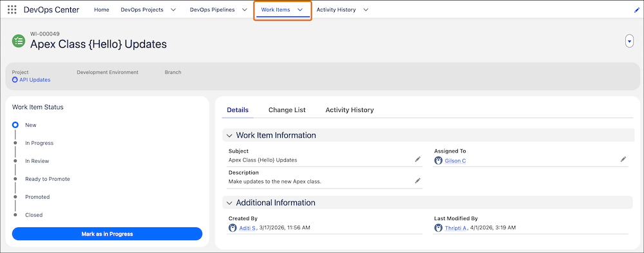Open the DevOps Pipelines nav tab
The width and height of the screenshot is (644, 253).
pos(213,10)
